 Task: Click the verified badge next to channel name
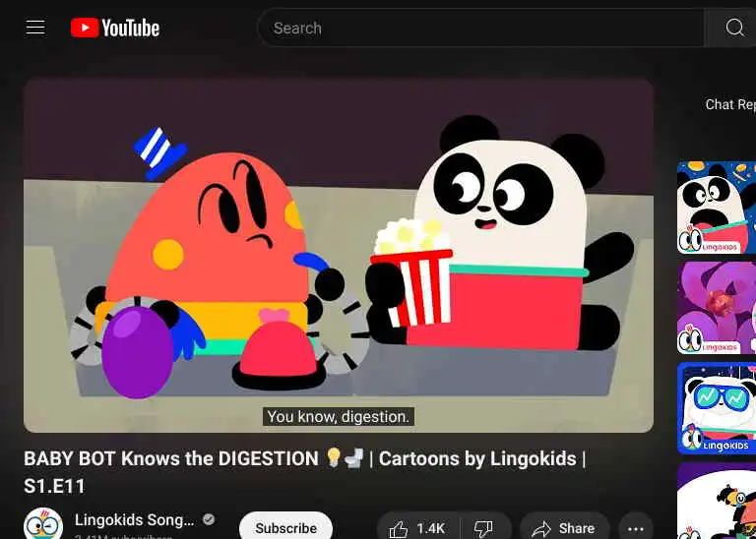209,519
